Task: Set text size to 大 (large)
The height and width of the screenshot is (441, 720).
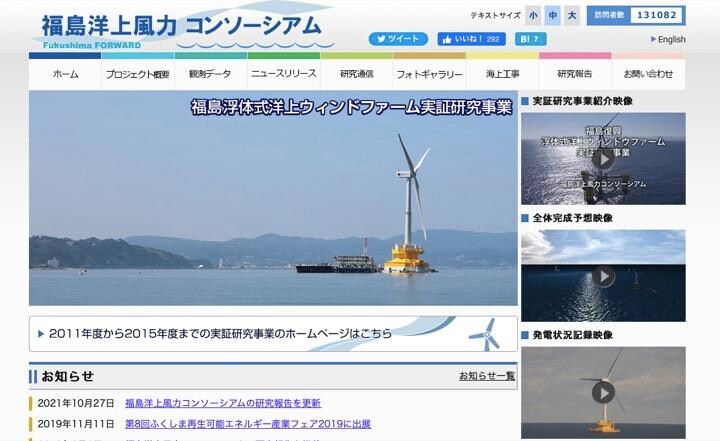Action: coord(572,16)
